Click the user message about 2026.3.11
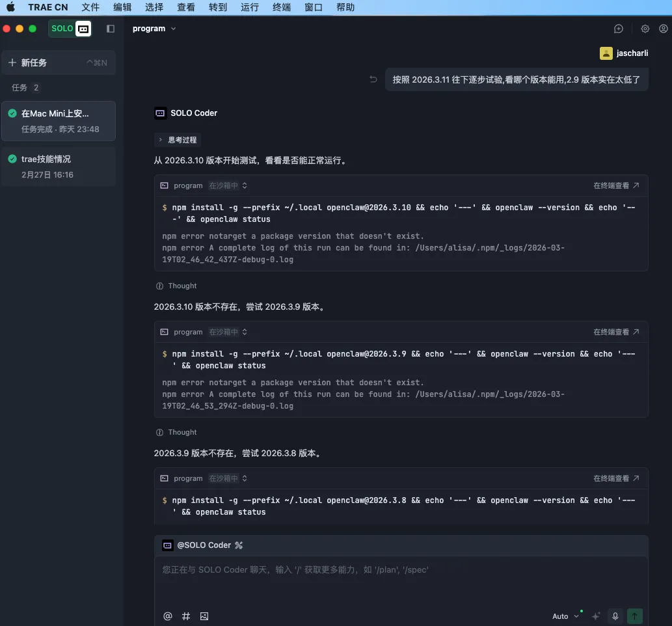Image resolution: width=672 pixels, height=626 pixels. coord(517,80)
